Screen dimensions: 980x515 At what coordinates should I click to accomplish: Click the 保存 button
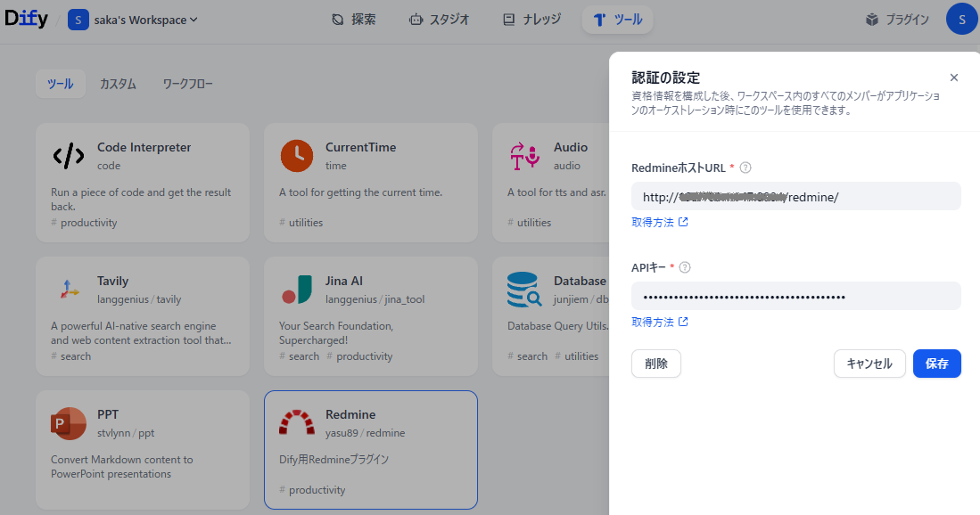tap(937, 364)
